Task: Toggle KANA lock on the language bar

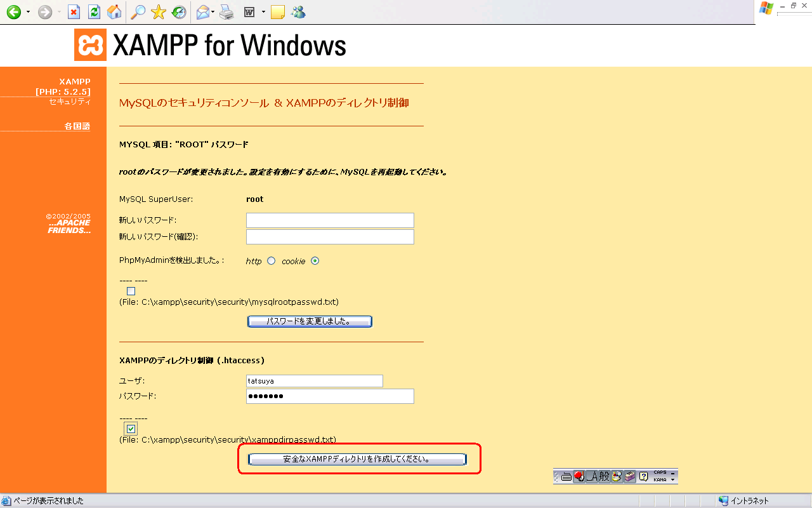Action: [x=660, y=480]
